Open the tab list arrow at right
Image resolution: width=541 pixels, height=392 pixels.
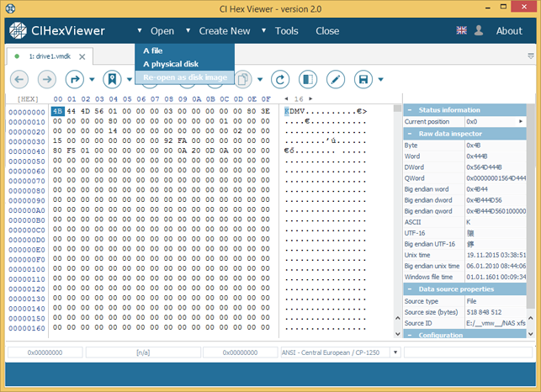[x=531, y=56]
